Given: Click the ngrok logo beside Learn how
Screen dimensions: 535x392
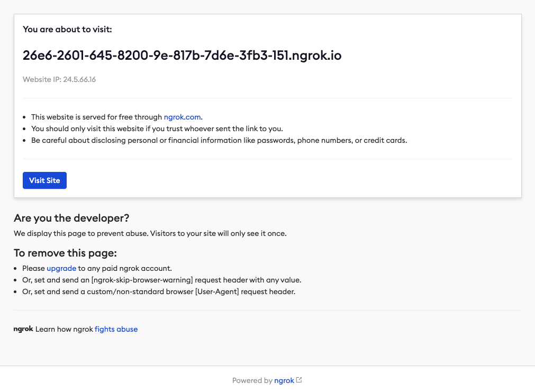Looking at the screenshot, I should 23,329.
